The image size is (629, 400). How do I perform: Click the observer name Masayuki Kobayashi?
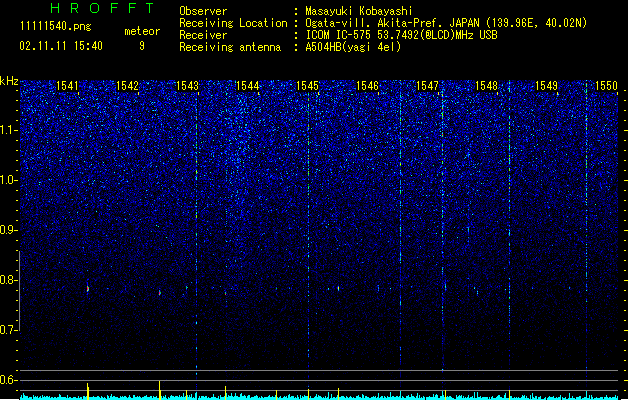point(359,11)
